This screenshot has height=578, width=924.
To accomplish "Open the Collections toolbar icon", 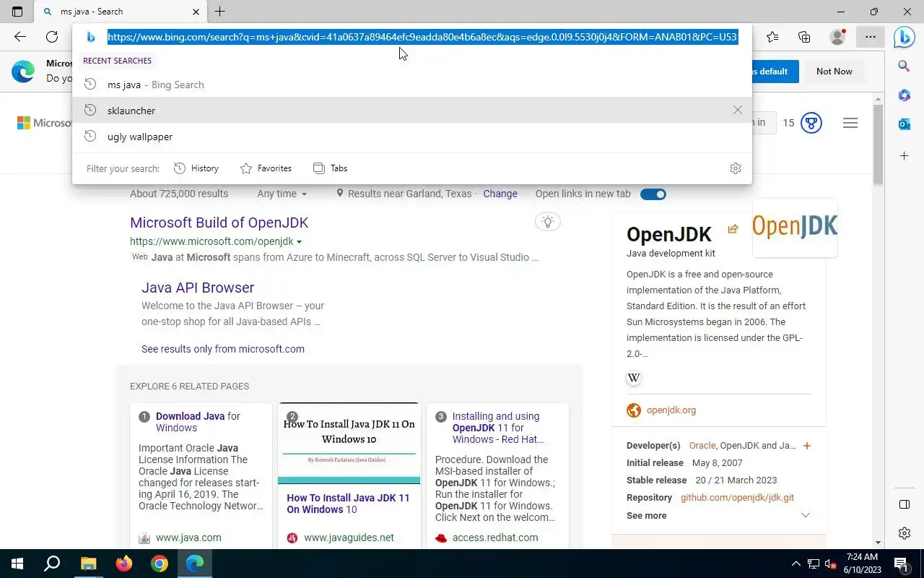I will tap(804, 37).
